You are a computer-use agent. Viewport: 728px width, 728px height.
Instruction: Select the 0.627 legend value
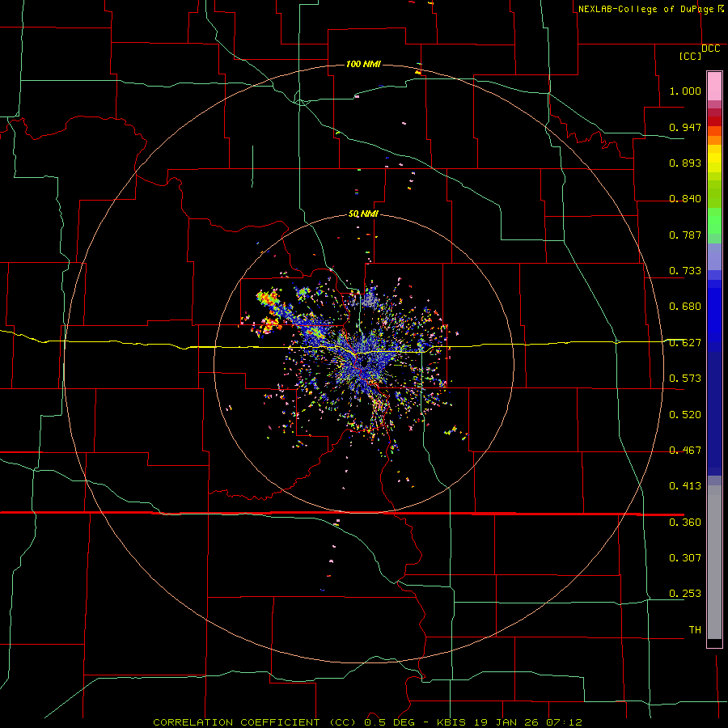(x=685, y=343)
